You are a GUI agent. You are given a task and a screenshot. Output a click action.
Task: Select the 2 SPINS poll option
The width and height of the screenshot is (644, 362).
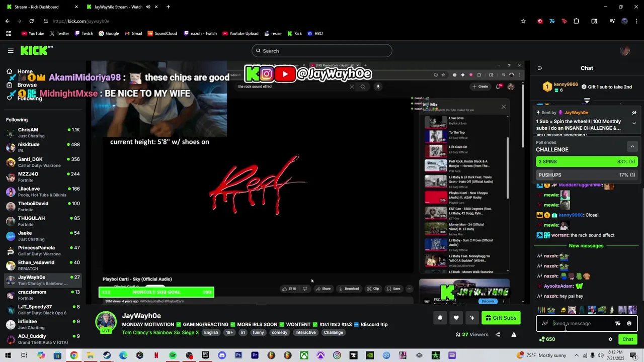click(x=587, y=161)
